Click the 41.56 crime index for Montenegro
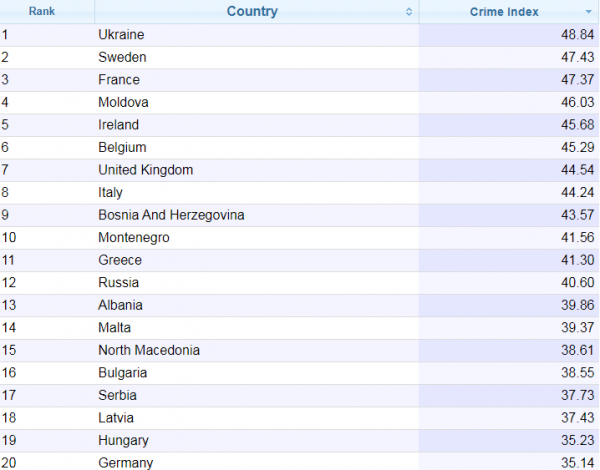Image resolution: width=600 pixels, height=470 pixels. coord(577,238)
